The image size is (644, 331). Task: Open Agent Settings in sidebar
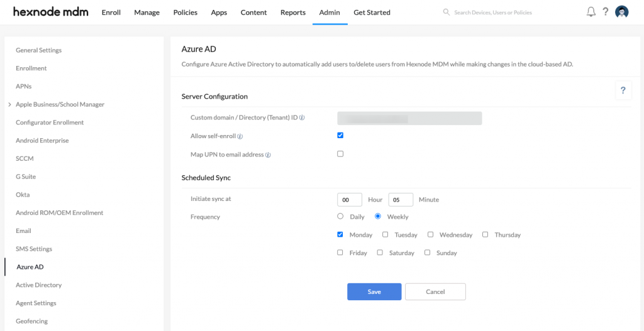[x=36, y=303]
